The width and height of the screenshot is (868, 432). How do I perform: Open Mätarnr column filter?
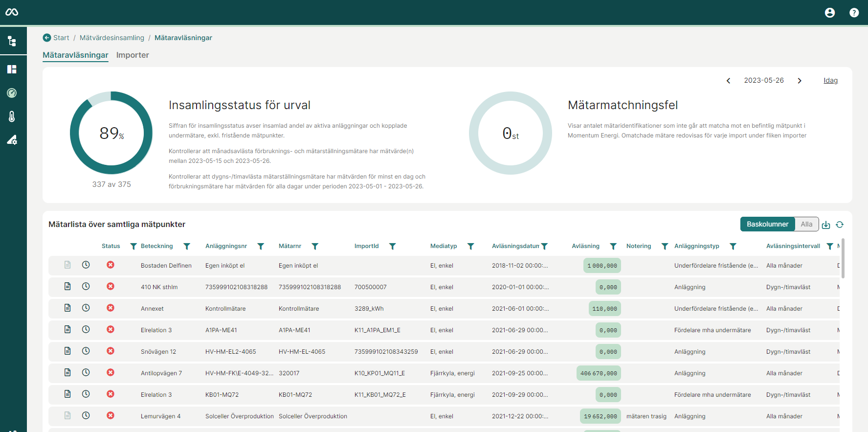pyautogui.click(x=315, y=246)
